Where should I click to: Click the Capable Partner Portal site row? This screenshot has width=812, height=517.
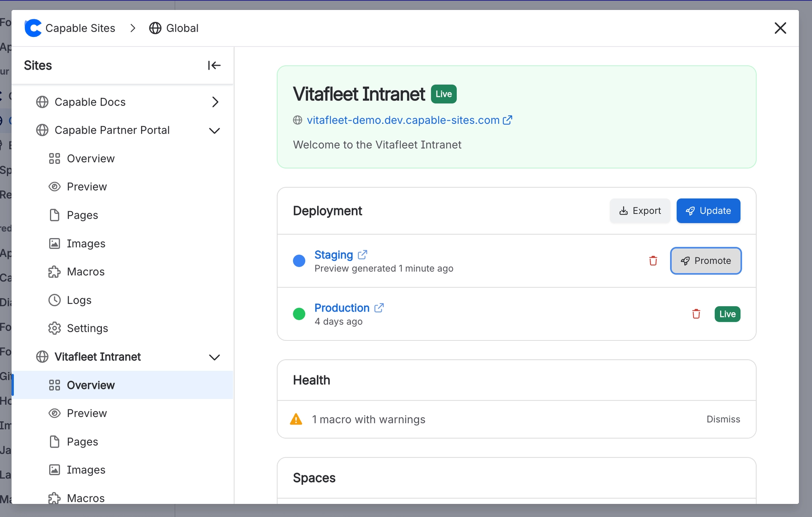click(123, 130)
